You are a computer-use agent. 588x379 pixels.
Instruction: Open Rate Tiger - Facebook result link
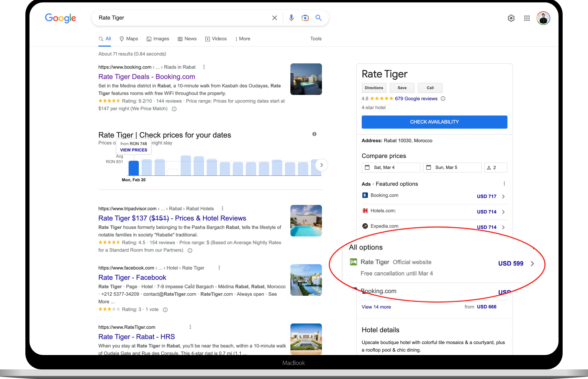(132, 278)
